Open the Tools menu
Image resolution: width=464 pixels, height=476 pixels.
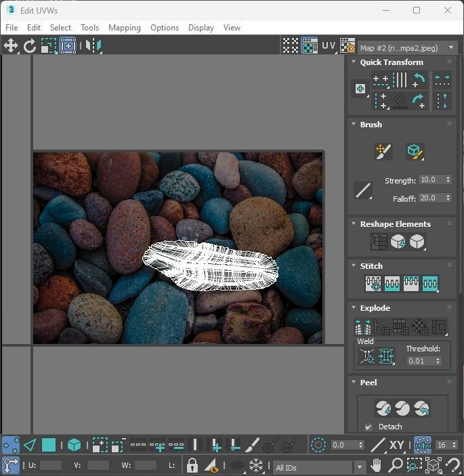click(x=89, y=28)
